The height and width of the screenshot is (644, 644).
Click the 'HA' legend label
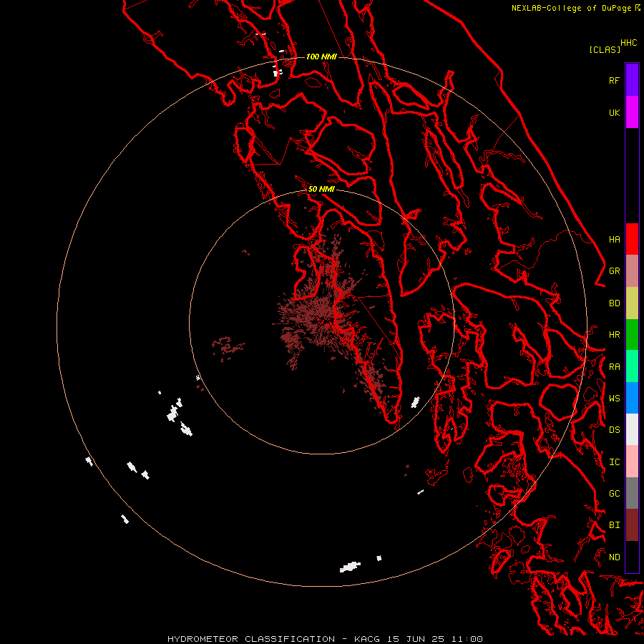(x=614, y=240)
